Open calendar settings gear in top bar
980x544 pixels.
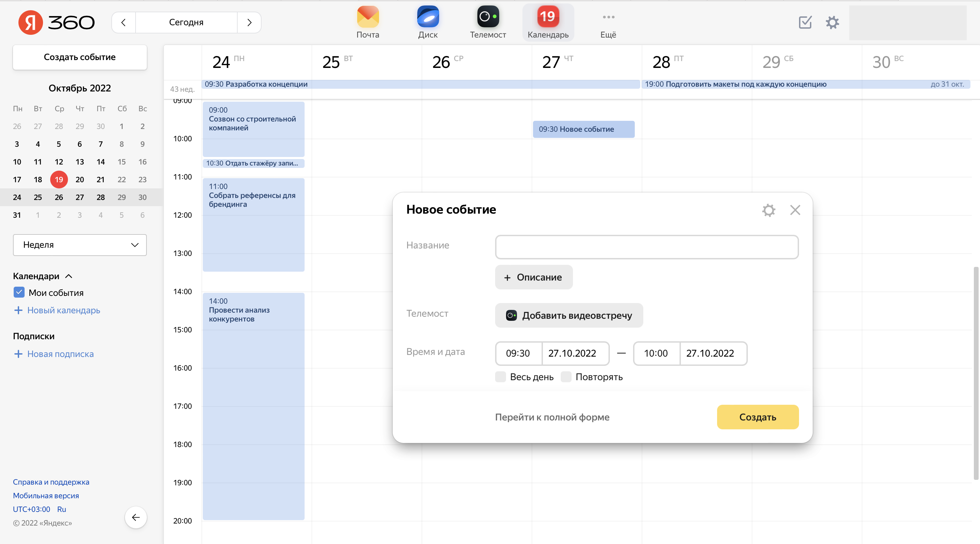coord(832,23)
